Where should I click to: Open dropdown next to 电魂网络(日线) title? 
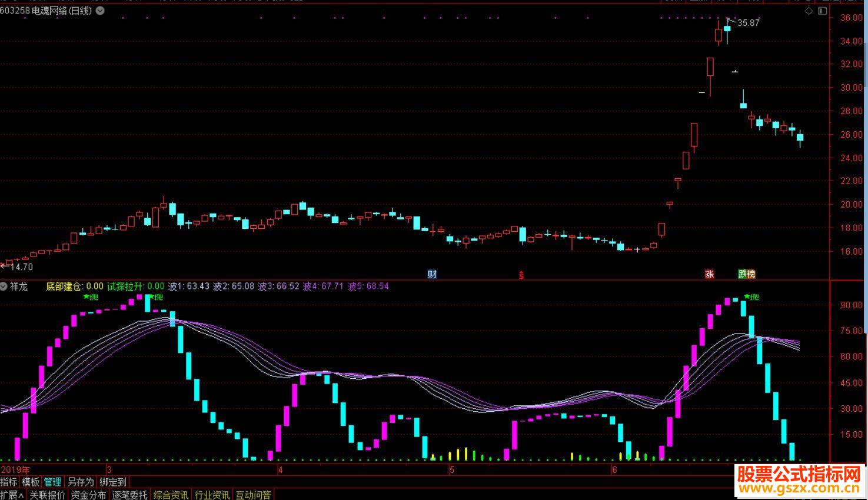100,11
